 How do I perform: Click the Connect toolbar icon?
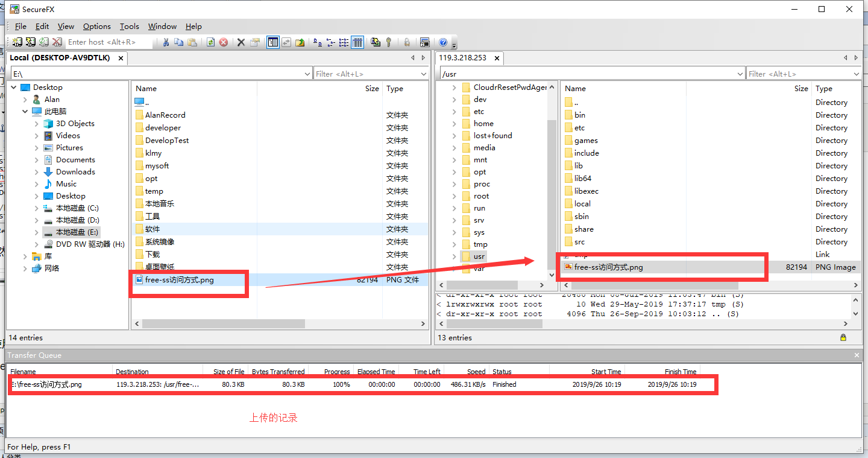point(17,42)
